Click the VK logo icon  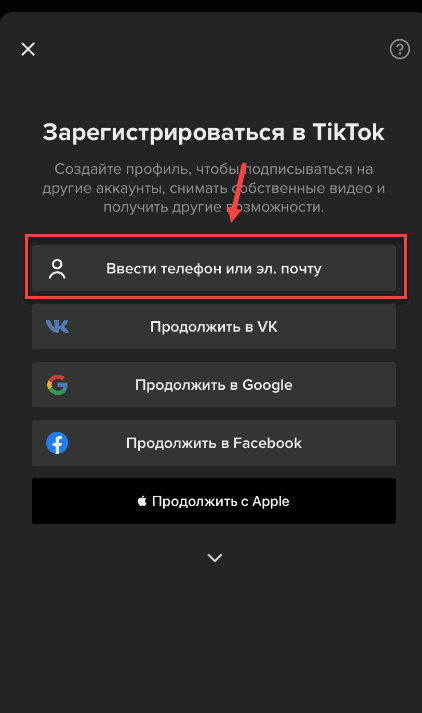[57, 326]
